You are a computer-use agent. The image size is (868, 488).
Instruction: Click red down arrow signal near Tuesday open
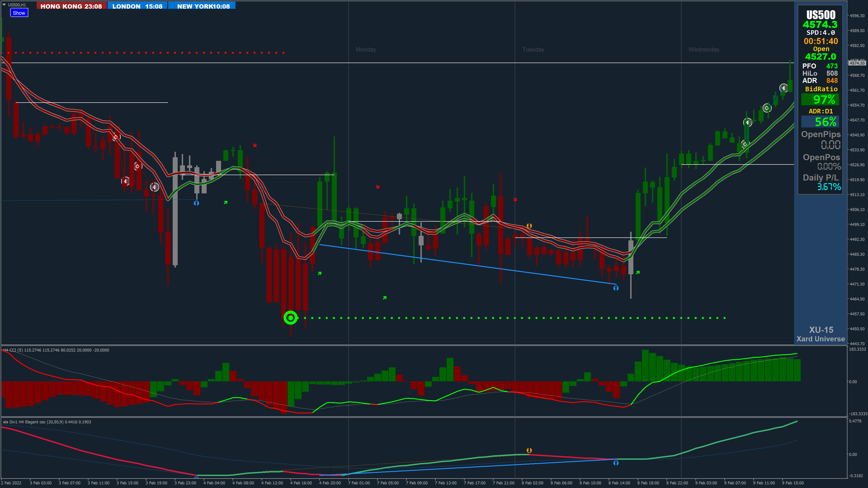click(515, 199)
